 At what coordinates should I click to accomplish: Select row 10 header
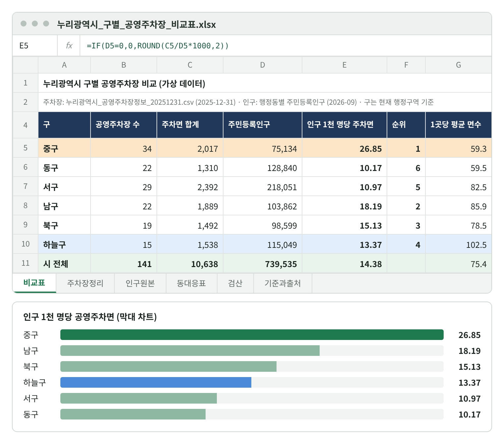[x=26, y=244]
